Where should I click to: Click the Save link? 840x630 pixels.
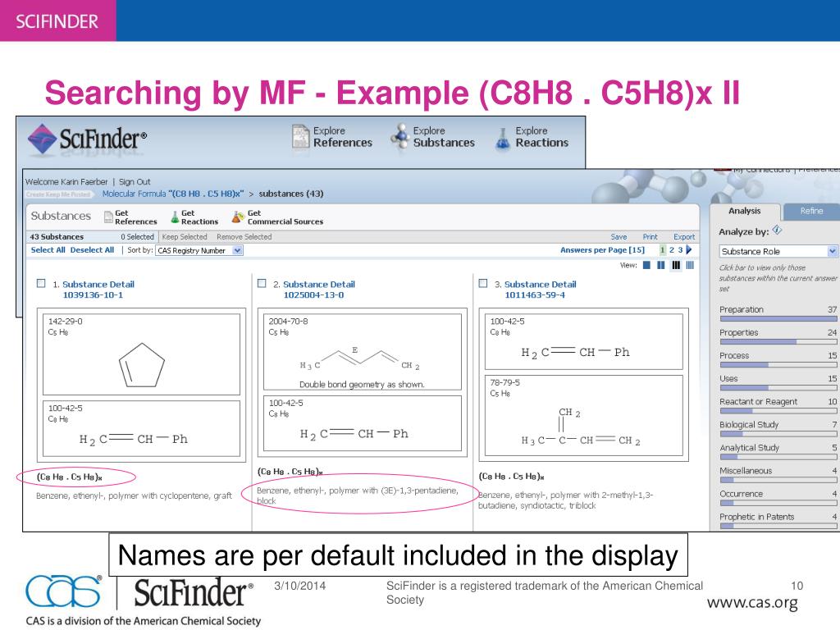[x=619, y=237]
